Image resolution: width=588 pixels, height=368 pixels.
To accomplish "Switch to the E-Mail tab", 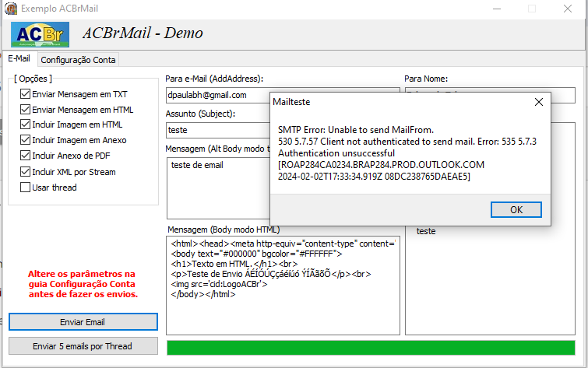I will tap(19, 59).
